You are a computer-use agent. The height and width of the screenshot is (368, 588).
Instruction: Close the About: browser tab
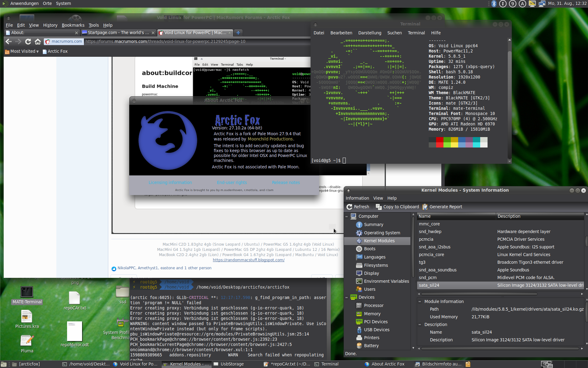[x=76, y=33]
